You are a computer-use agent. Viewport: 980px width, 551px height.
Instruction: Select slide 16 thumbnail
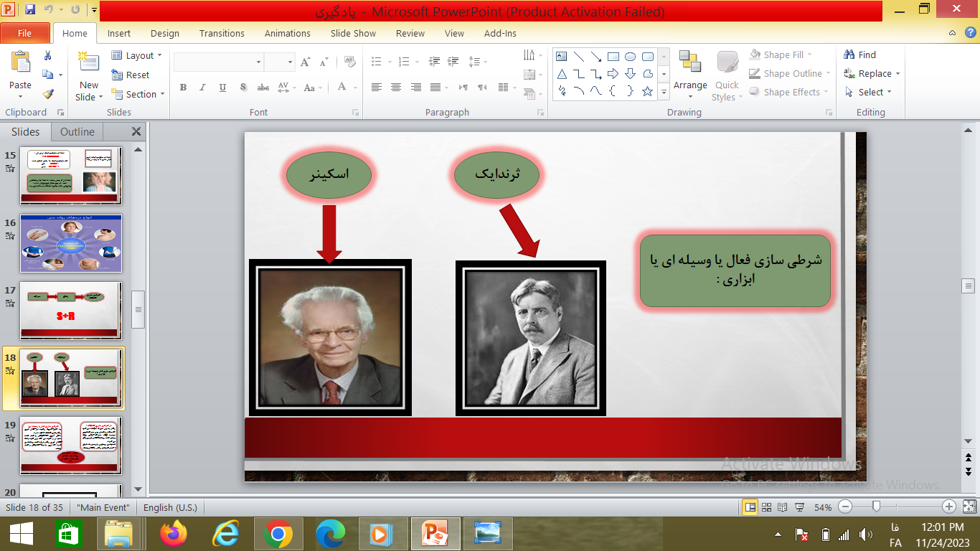[71, 243]
